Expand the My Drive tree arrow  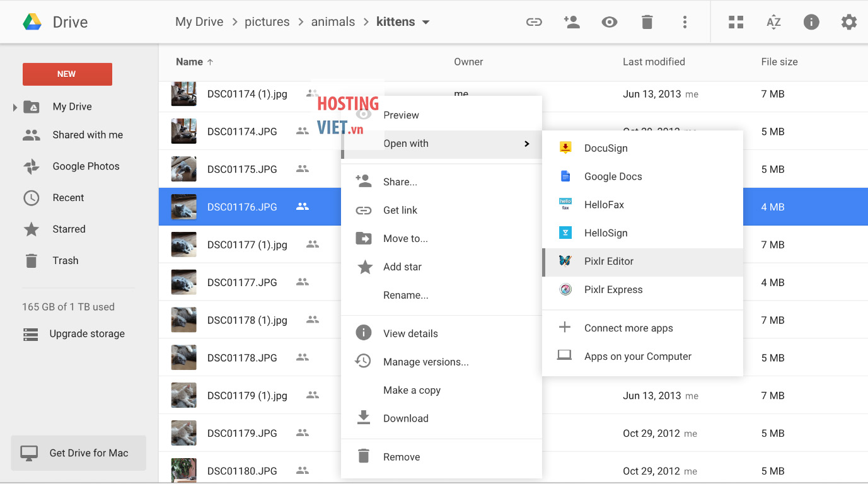[14, 107]
